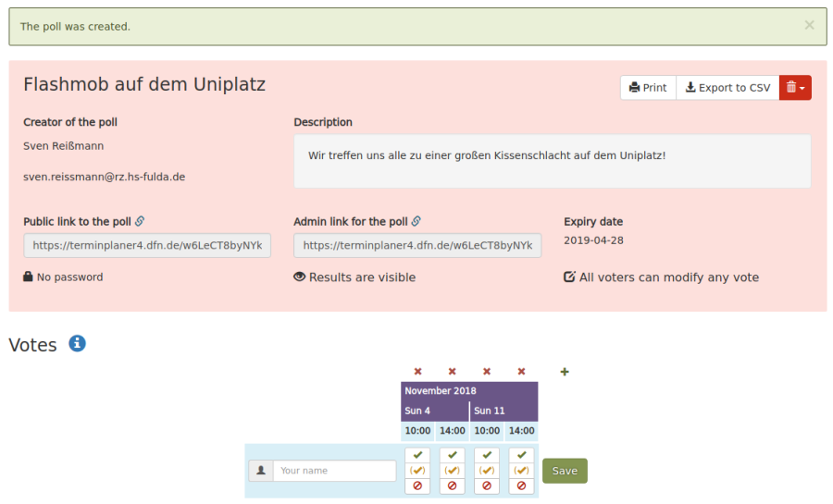Viewport: 833px width, 504px height.
Task: Remove the Sun 4 14:00 column
Action: click(452, 372)
